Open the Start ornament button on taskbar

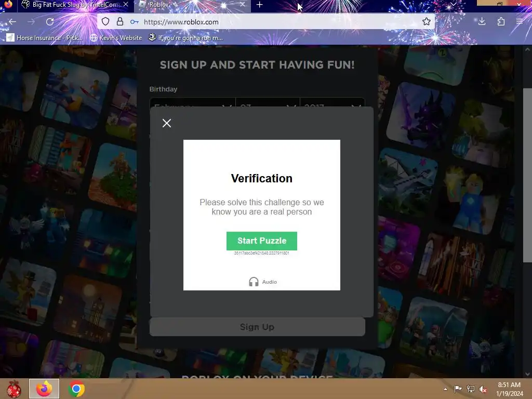pyautogui.click(x=14, y=389)
